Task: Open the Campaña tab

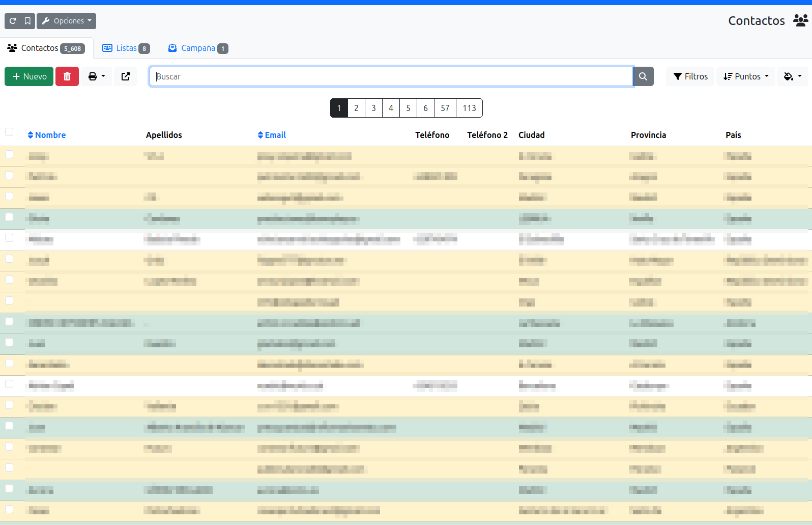Action: click(x=198, y=48)
